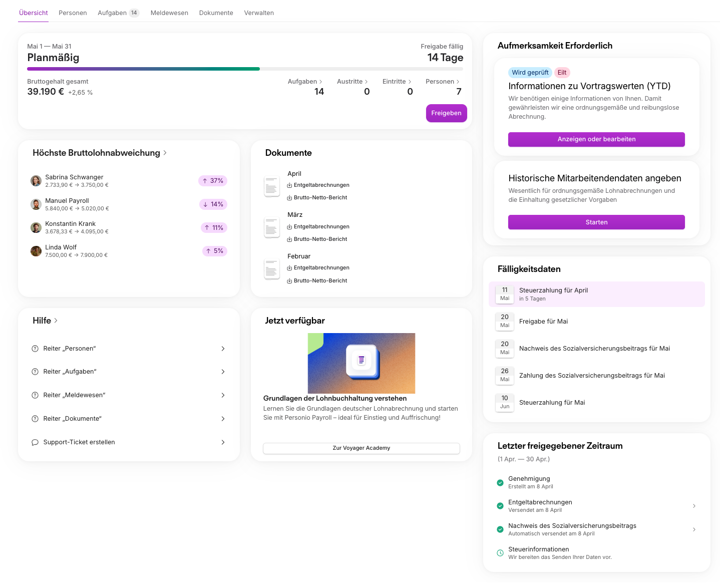Download April Entgeltabrechnungen
Screen dimensions: 720x588
pyautogui.click(x=318, y=185)
